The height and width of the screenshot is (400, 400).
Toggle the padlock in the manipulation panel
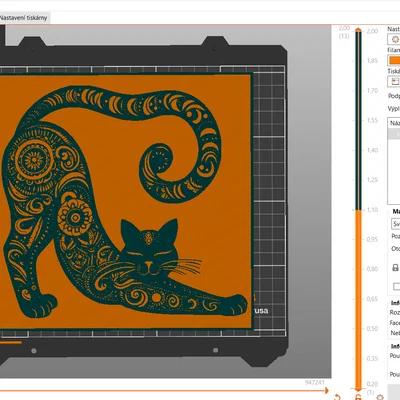pos(395,267)
